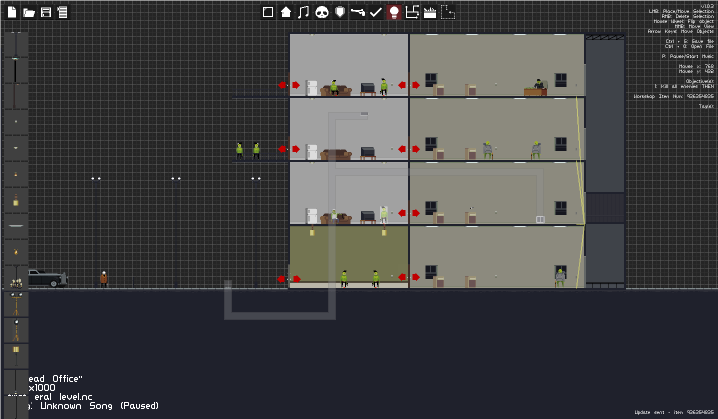Select the house building tool
The height and width of the screenshot is (419, 718).
pyautogui.click(x=286, y=12)
